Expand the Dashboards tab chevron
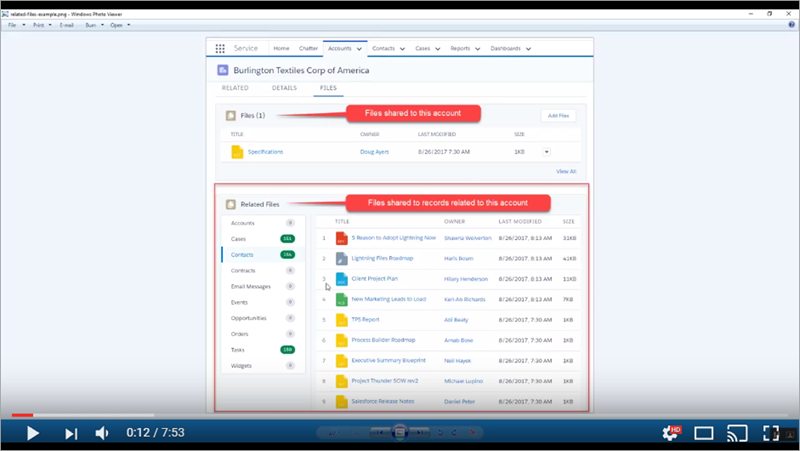 529,49
